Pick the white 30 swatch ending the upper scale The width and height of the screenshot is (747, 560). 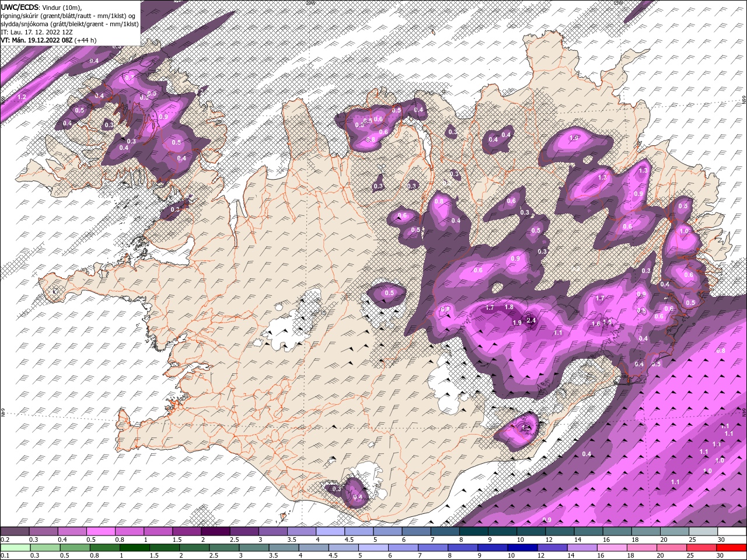coord(732,531)
